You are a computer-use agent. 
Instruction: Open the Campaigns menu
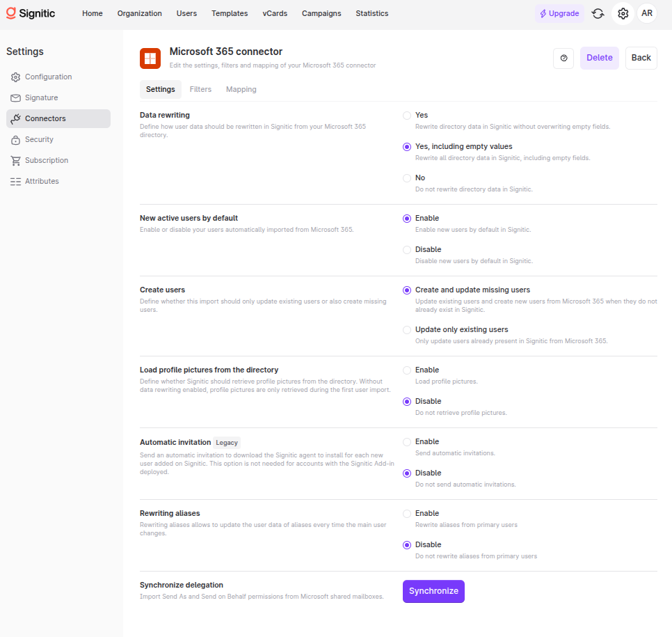(x=321, y=13)
